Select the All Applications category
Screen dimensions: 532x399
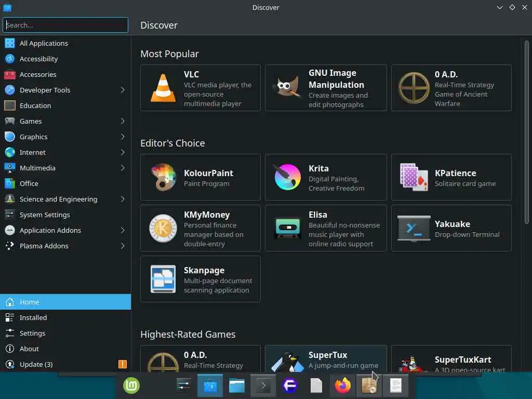(65, 43)
